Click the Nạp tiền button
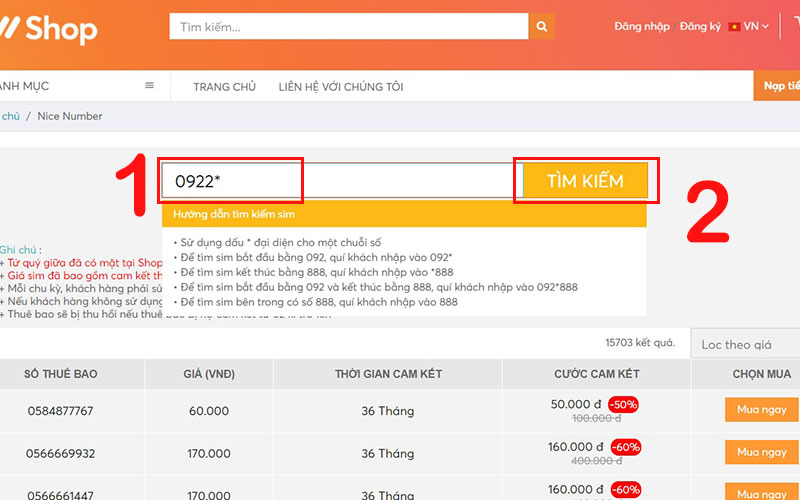 coord(777,86)
